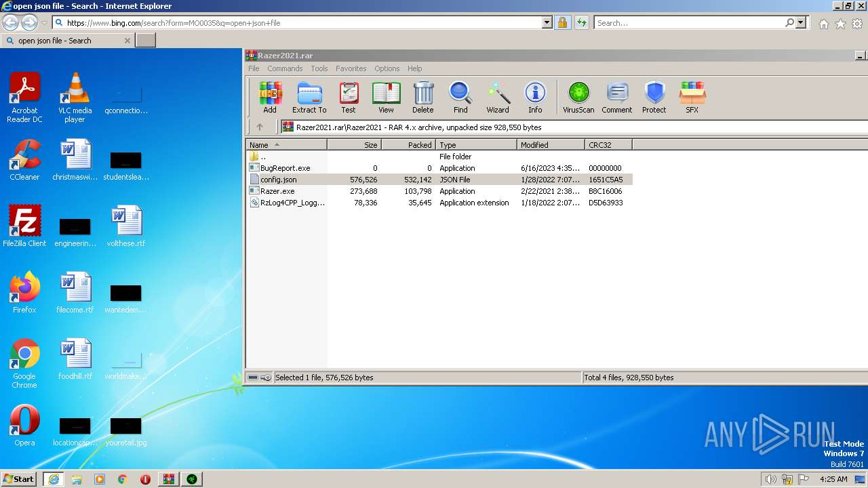Click the Add toolbar icon in WinRAR
This screenshot has width=868, height=488.
(270, 97)
